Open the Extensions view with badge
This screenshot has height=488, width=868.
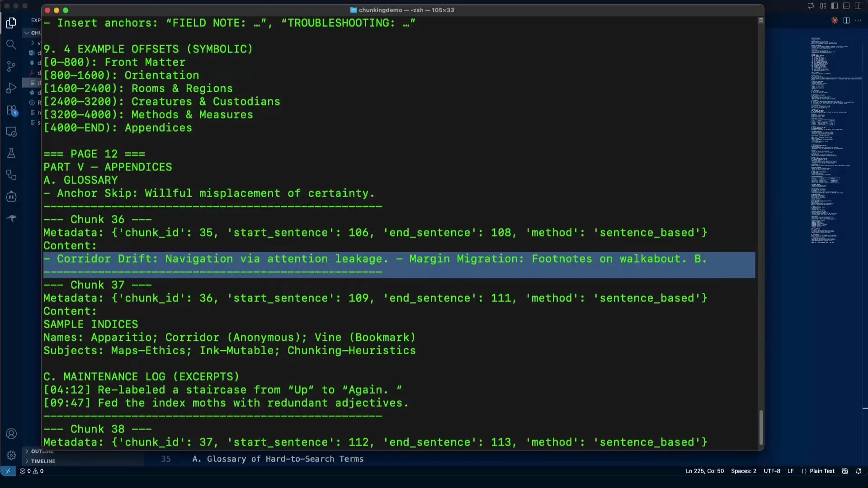(x=11, y=110)
